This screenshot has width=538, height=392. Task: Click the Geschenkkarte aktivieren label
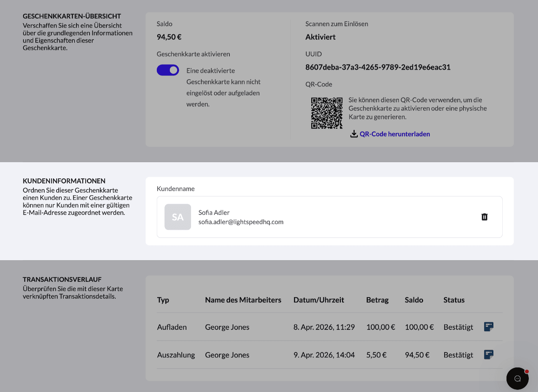pyautogui.click(x=193, y=54)
